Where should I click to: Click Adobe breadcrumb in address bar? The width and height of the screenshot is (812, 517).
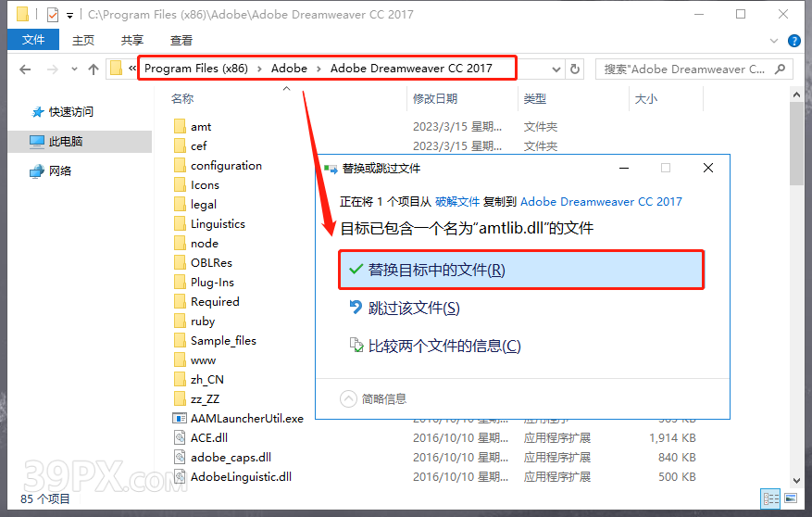289,69
